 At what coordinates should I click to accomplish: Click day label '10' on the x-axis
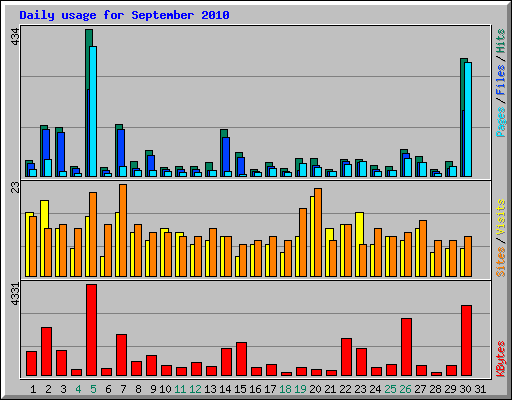(165, 389)
